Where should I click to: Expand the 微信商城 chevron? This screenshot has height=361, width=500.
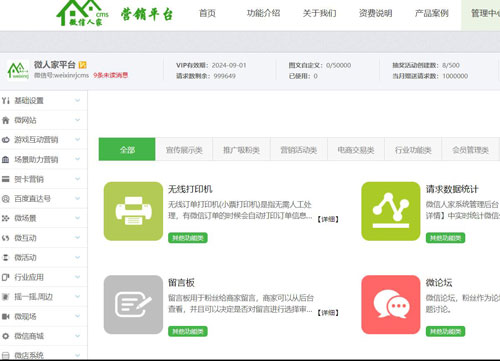pos(77,336)
